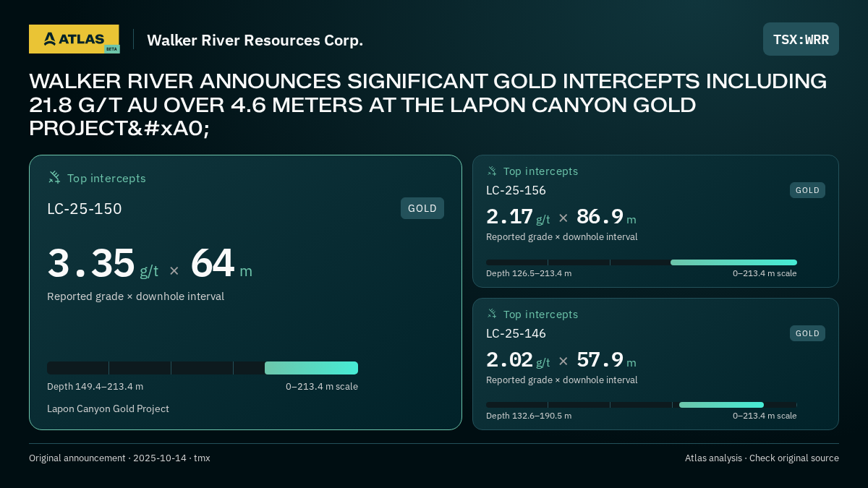Click the drill icon in LC-25-150 card
This screenshot has width=868, height=488.
[54, 177]
